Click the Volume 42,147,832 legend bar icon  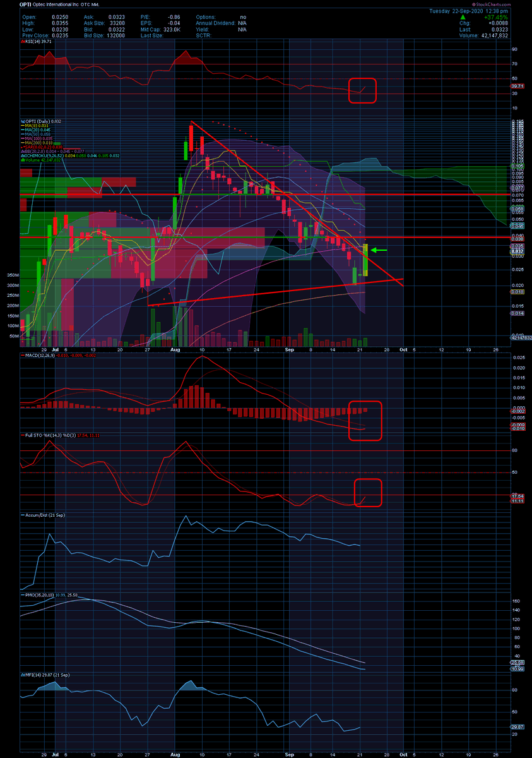coord(24,160)
